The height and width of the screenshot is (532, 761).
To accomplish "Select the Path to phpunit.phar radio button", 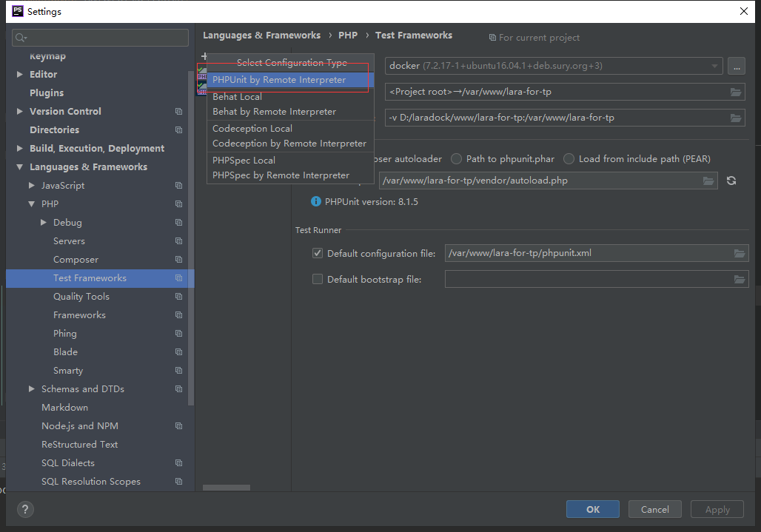I will (457, 159).
